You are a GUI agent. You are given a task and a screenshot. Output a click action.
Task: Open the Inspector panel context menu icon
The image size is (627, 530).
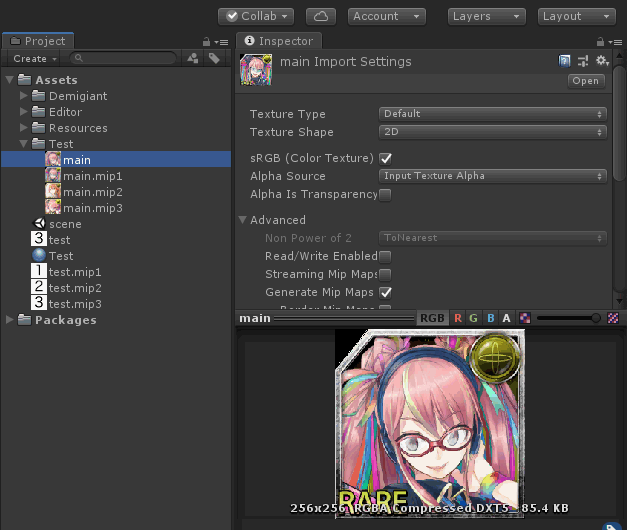coord(615,42)
